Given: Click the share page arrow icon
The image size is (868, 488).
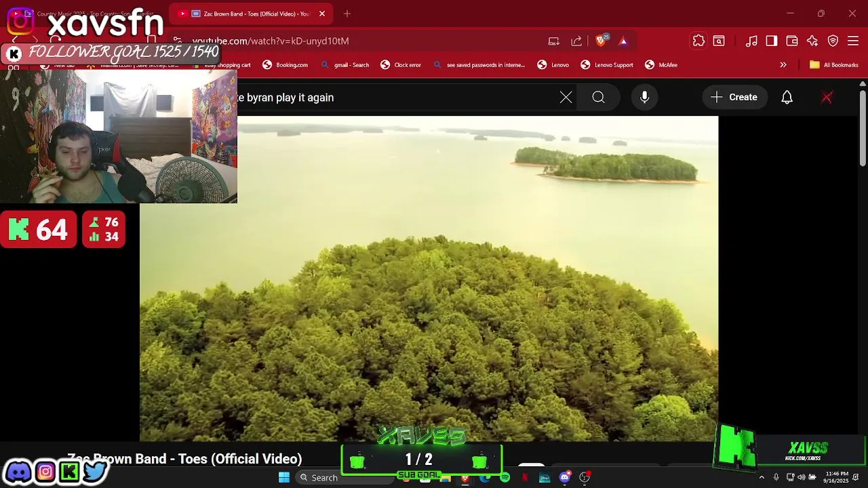Looking at the screenshot, I should click(576, 41).
